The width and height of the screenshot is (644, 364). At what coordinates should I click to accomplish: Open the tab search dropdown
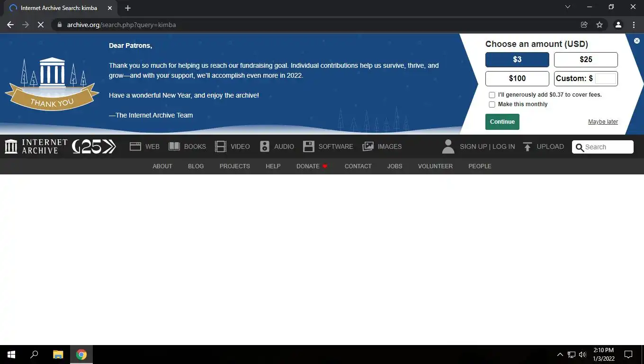pos(568,7)
